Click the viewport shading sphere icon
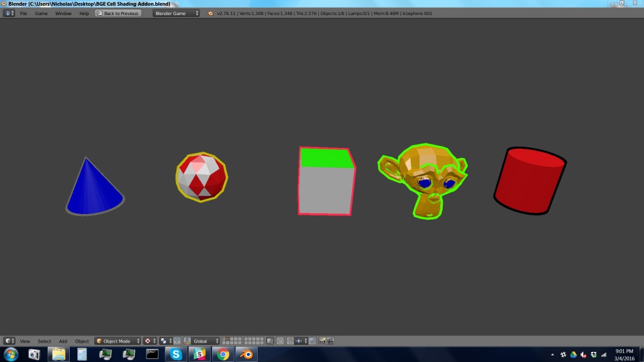Viewport: 644px width, 362px height. pos(148,341)
